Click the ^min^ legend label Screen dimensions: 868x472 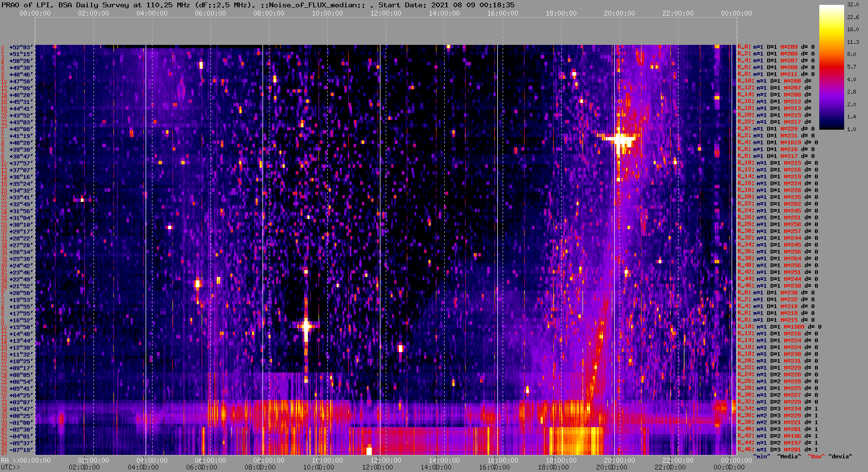[x=762, y=456]
